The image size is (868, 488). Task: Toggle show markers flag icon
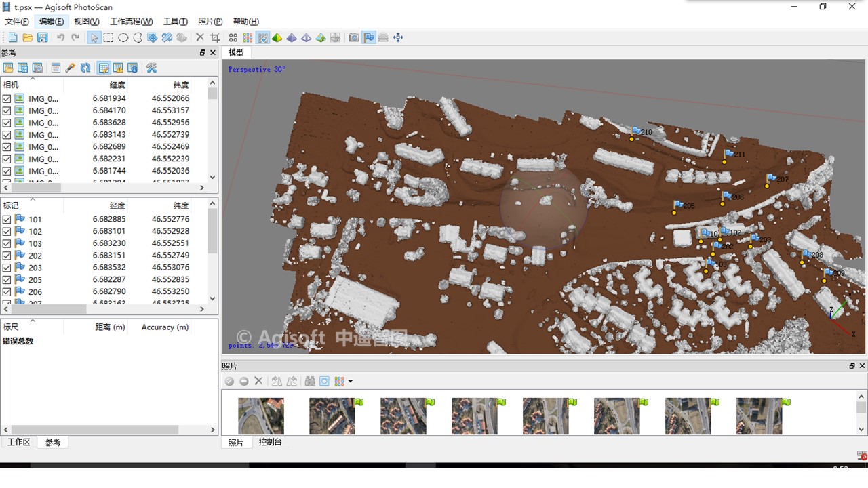pos(369,38)
